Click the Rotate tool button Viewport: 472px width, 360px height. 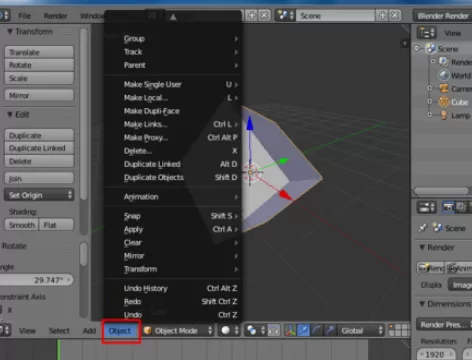39,65
